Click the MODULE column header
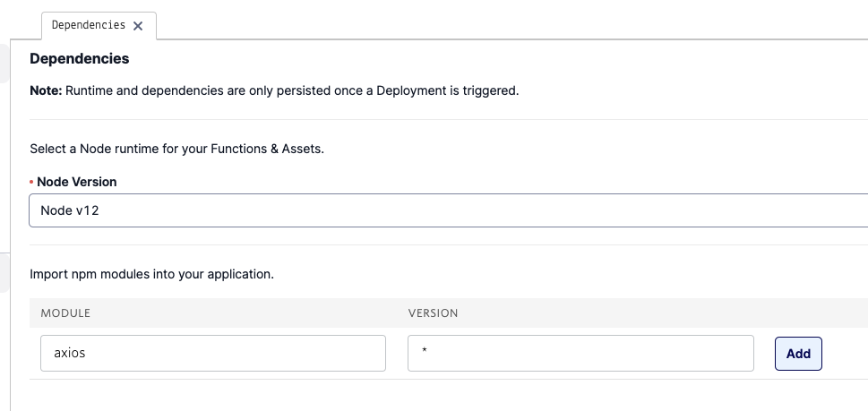Image resolution: width=868 pixels, height=411 pixels. coord(65,313)
